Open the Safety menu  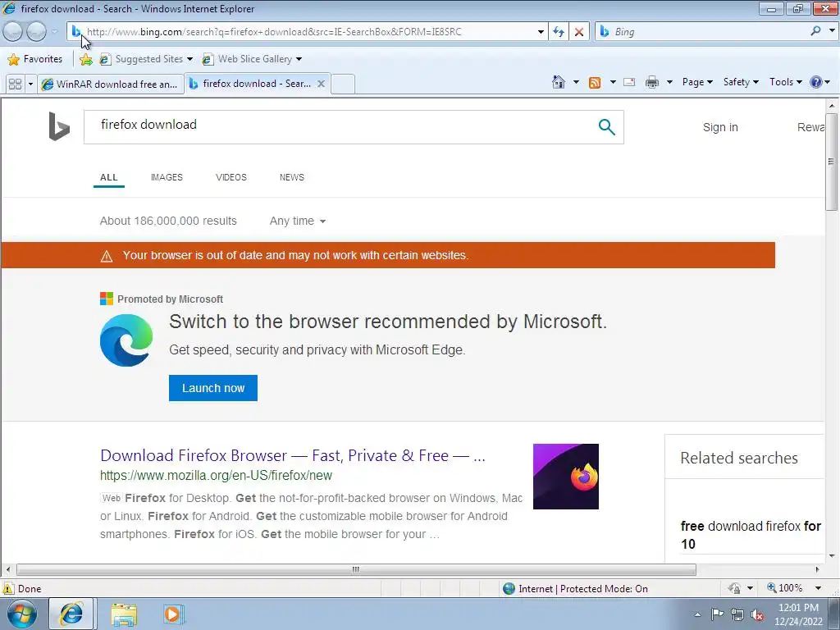(741, 82)
